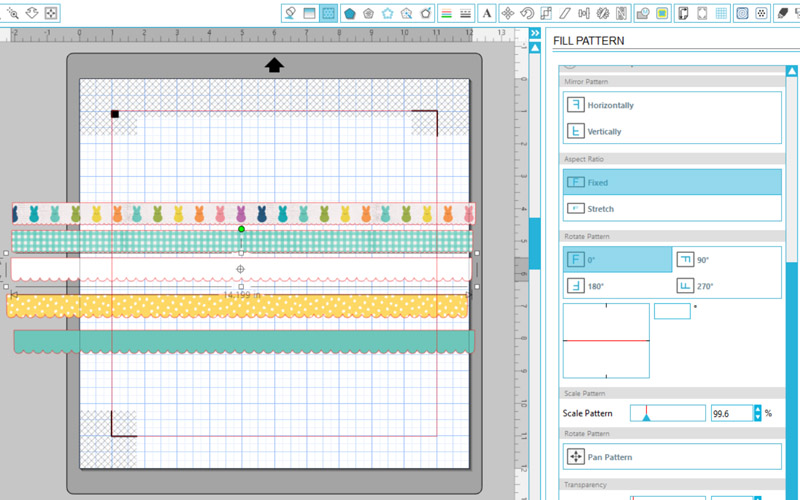Mirror pattern Horizontally
This screenshot has height=500, width=800.
672,105
